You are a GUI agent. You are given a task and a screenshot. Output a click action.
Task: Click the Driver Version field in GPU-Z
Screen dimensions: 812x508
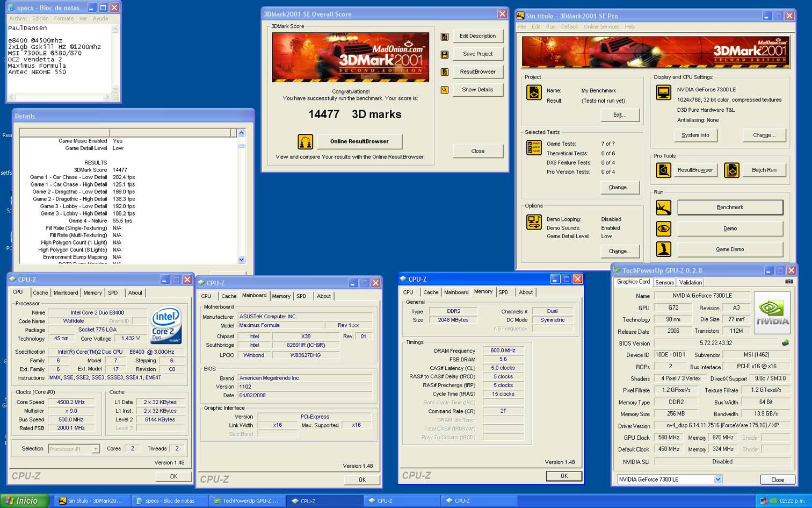[722, 425]
